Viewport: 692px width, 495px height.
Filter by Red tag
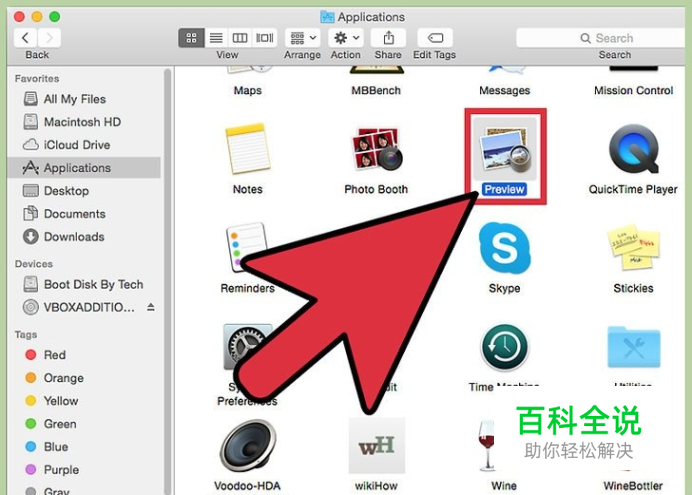point(84,355)
